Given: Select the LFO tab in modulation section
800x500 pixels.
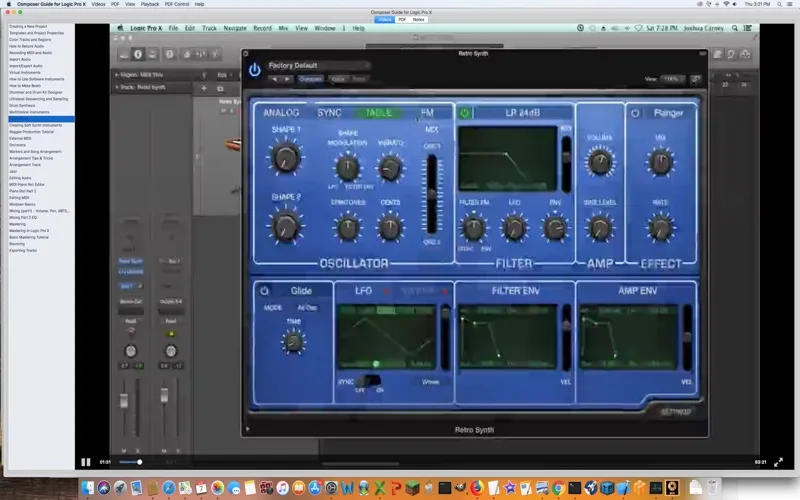Looking at the screenshot, I should [363, 291].
